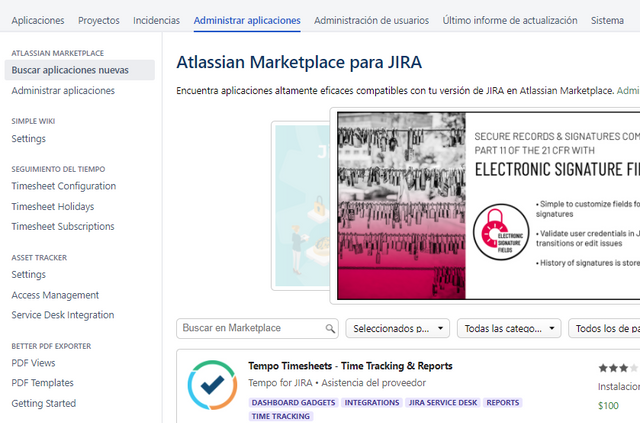Switch to the Sistema tab
The width and height of the screenshot is (640, 423).
[607, 20]
